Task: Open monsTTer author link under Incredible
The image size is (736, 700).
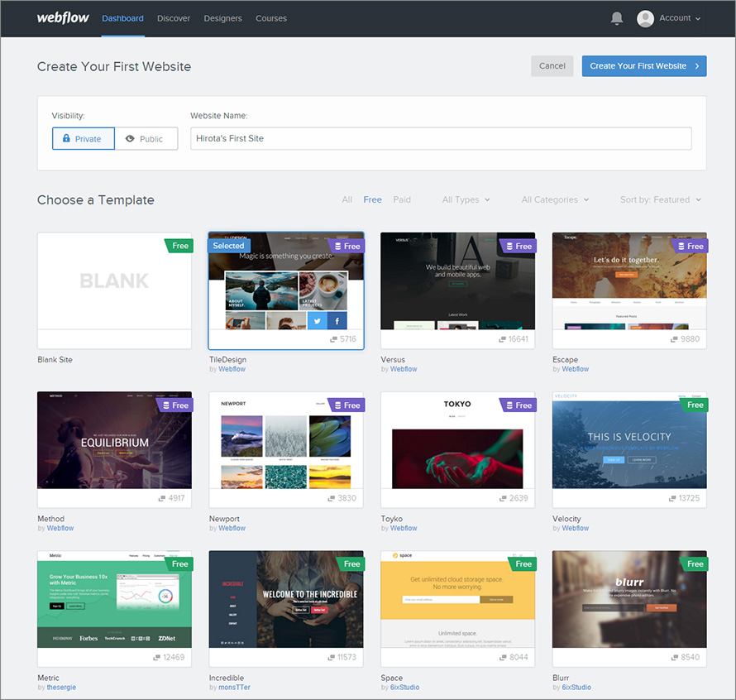Action: pyautogui.click(x=234, y=688)
